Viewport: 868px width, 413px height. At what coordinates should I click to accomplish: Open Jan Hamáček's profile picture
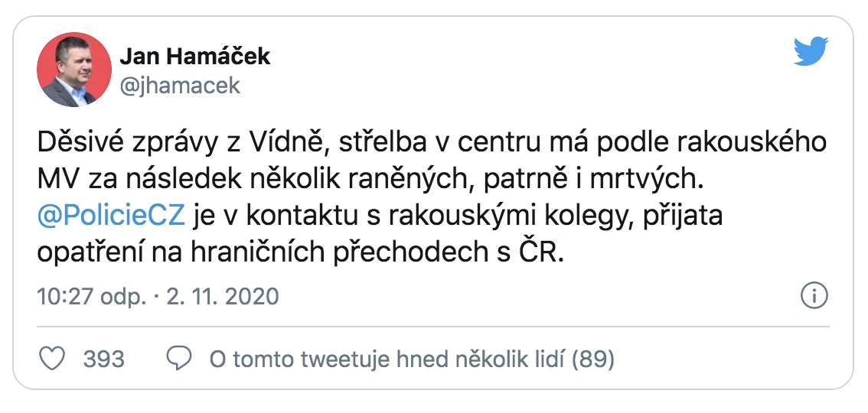[74, 69]
